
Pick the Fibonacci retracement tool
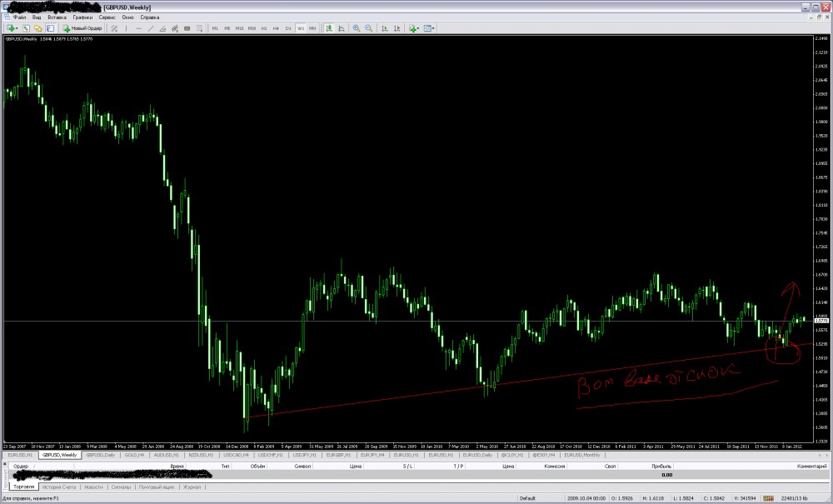tap(174, 28)
